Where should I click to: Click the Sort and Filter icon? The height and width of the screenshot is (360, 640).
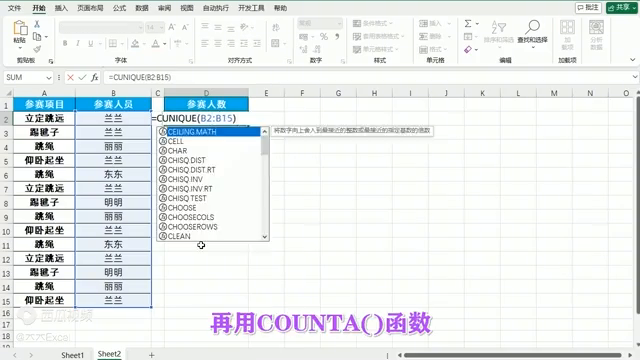tap(498, 28)
